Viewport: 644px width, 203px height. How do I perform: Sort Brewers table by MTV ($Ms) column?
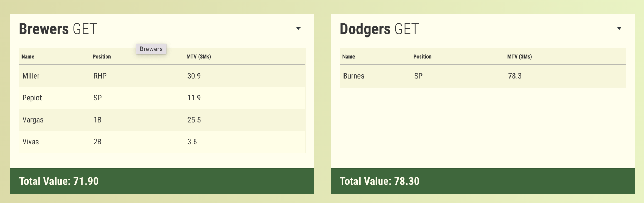199,56
